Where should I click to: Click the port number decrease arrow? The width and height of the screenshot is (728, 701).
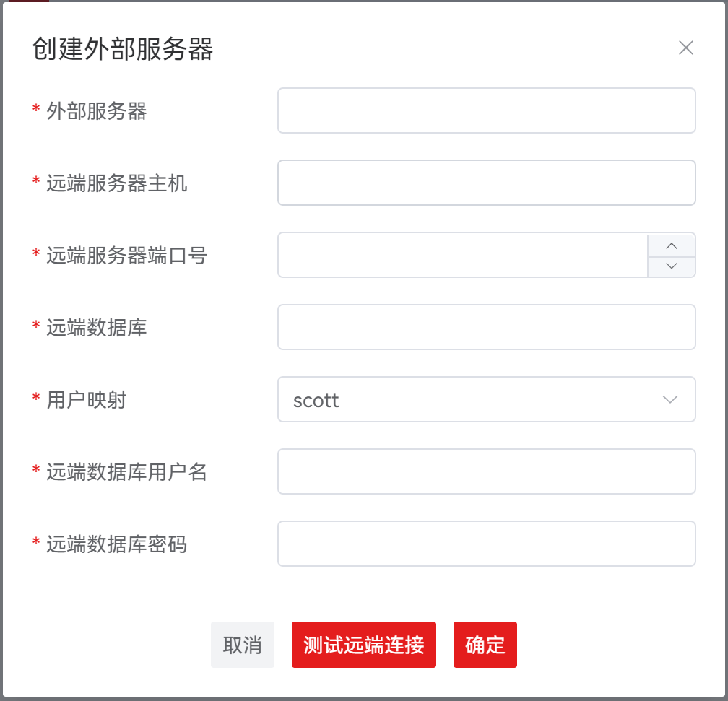(672, 266)
